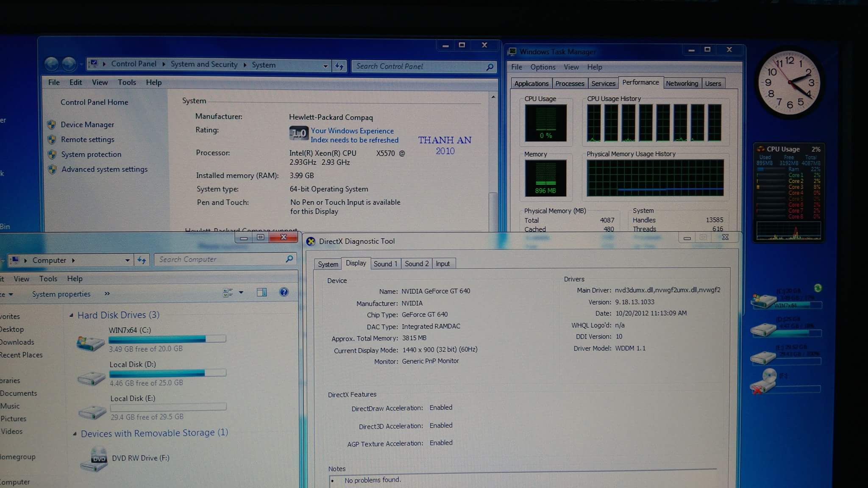
Task: Toggle preview pane icon in Computer window
Action: [x=262, y=292]
